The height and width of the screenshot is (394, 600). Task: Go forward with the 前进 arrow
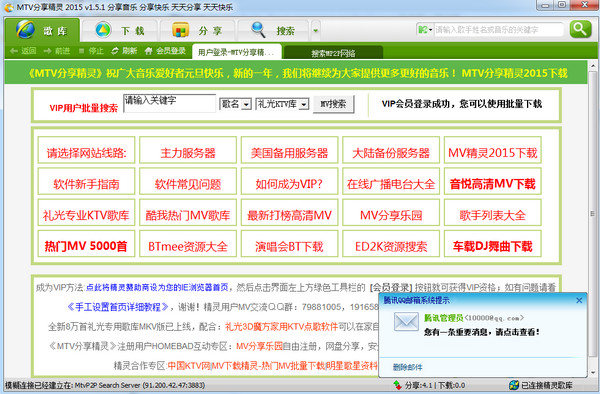[x=57, y=51]
